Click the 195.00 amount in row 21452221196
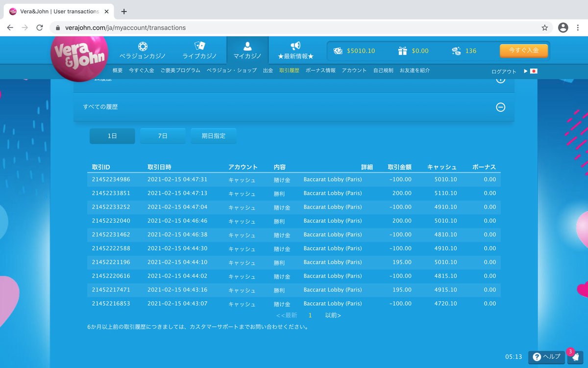588x368 pixels. tap(402, 262)
